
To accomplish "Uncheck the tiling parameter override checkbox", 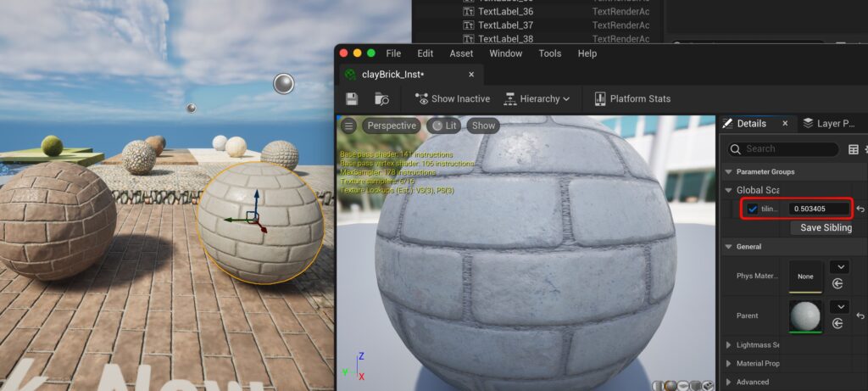I will coord(753,209).
